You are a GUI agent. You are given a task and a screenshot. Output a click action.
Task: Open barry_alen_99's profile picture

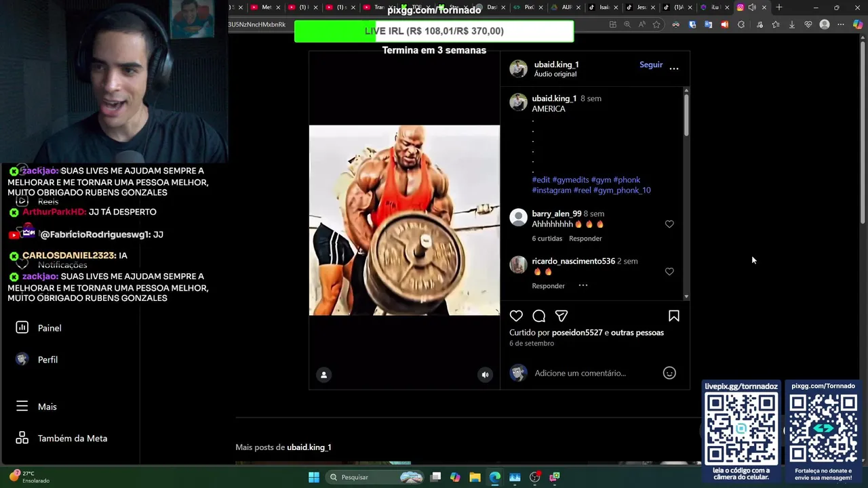point(519,217)
